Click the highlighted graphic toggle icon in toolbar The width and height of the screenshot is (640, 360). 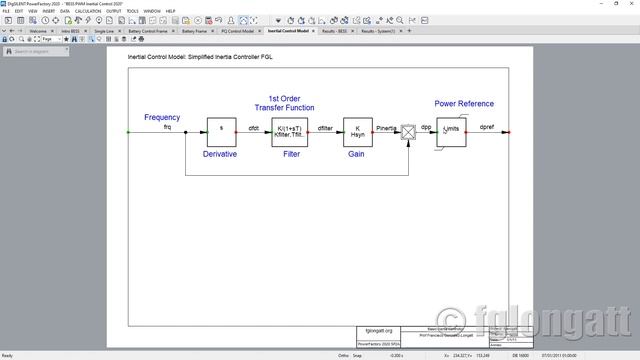tap(243, 20)
